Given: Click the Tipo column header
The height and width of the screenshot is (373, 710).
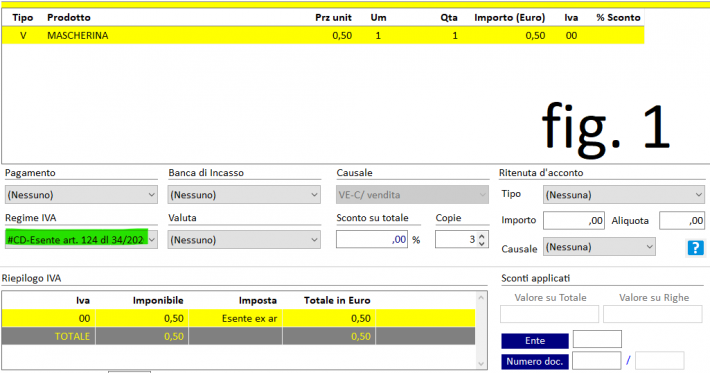Looking at the screenshot, I should [x=23, y=18].
